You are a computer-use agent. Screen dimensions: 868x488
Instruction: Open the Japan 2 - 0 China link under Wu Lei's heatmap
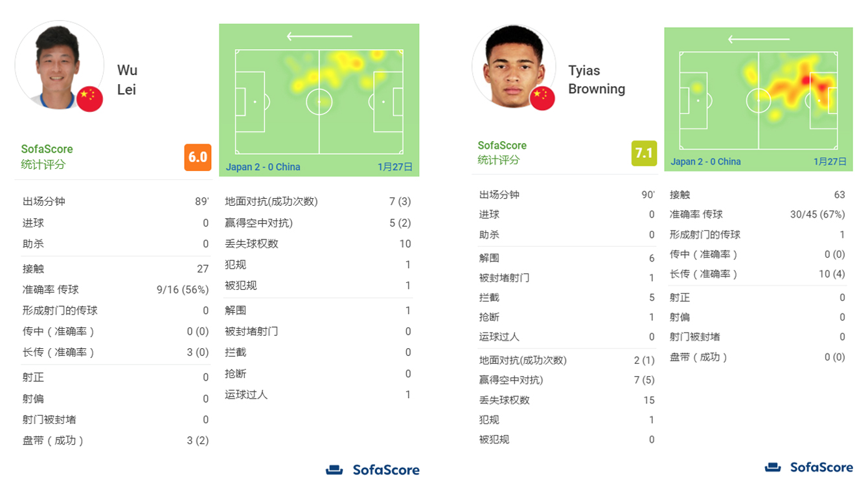click(x=263, y=167)
